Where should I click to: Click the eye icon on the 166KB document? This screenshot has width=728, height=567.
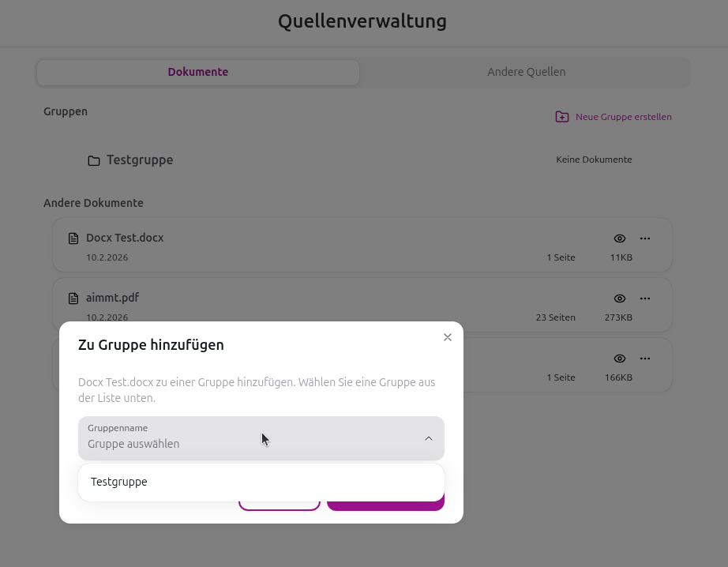pos(620,359)
